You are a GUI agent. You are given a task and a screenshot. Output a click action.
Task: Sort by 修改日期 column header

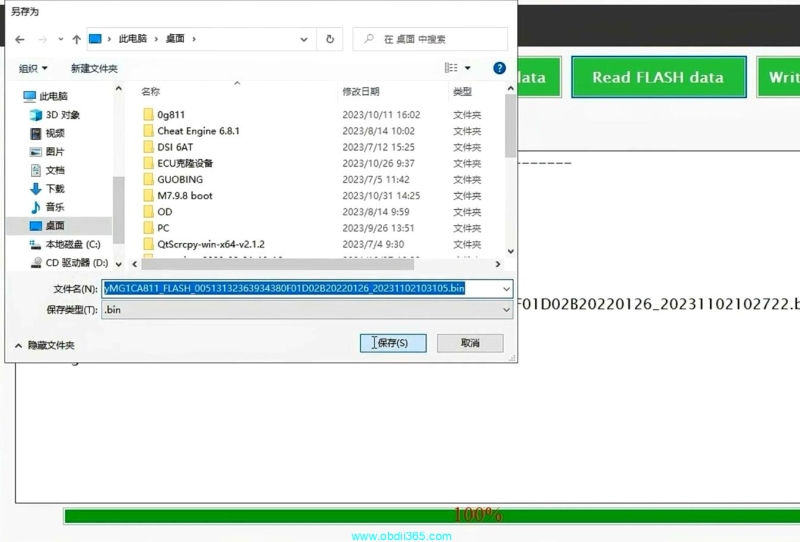361,92
